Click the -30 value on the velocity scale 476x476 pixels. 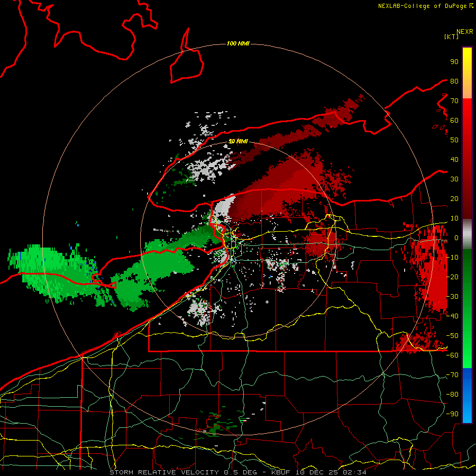click(452, 297)
